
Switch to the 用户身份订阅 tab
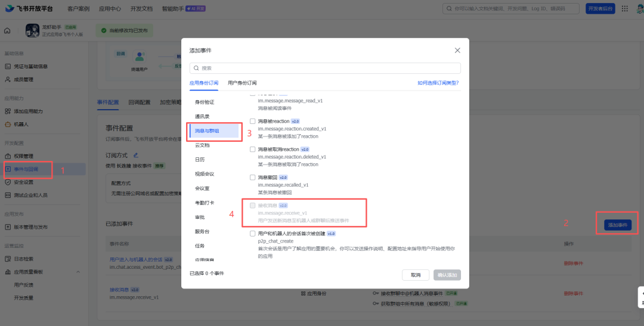(242, 83)
